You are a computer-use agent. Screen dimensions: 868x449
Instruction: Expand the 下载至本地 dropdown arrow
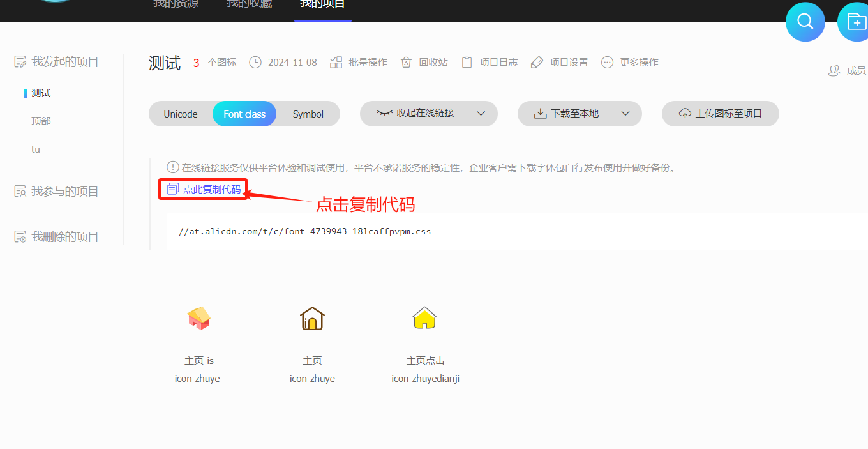click(625, 114)
